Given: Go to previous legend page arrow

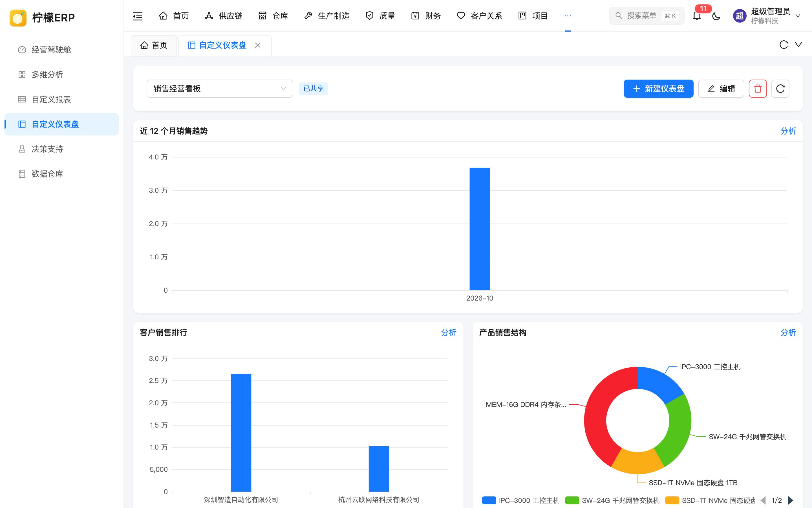Looking at the screenshot, I should pos(763,500).
